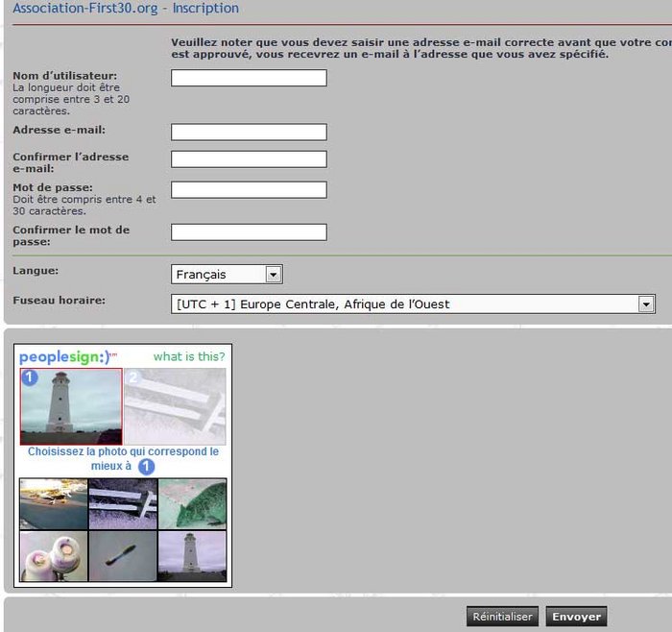
Task: Focus the Adresse e-mail text box
Action: point(249,132)
